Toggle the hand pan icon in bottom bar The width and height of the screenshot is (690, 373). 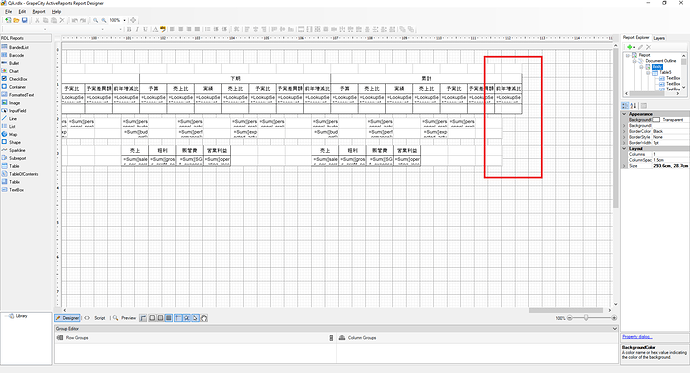(x=204, y=318)
